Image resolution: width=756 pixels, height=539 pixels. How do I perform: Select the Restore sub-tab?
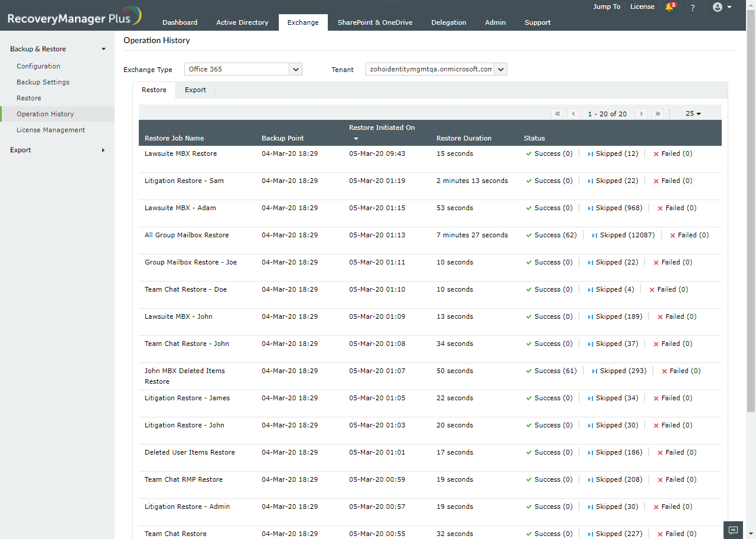pyautogui.click(x=154, y=90)
